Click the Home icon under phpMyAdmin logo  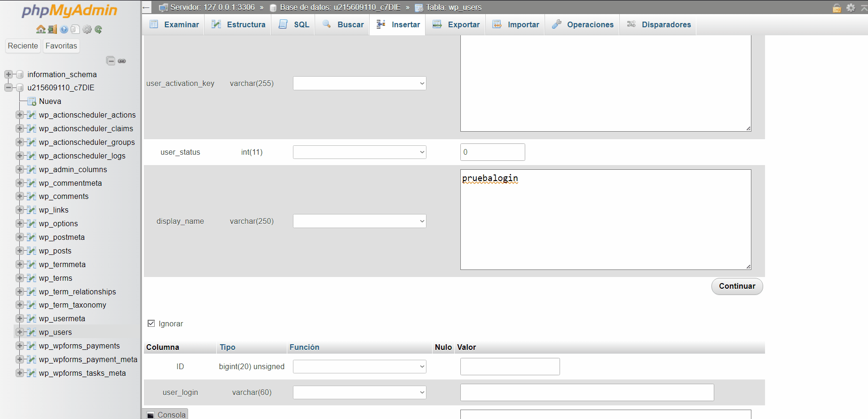click(x=41, y=30)
